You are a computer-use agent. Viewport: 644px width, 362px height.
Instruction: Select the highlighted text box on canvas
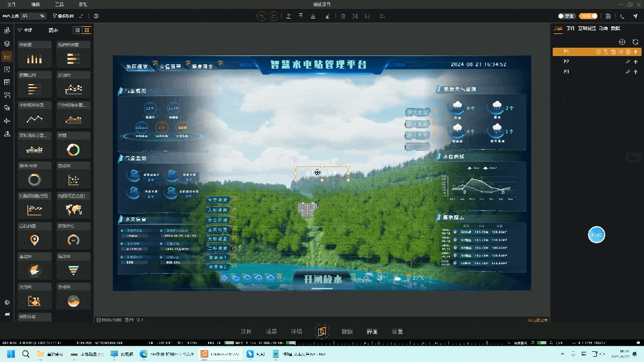tap(322, 173)
